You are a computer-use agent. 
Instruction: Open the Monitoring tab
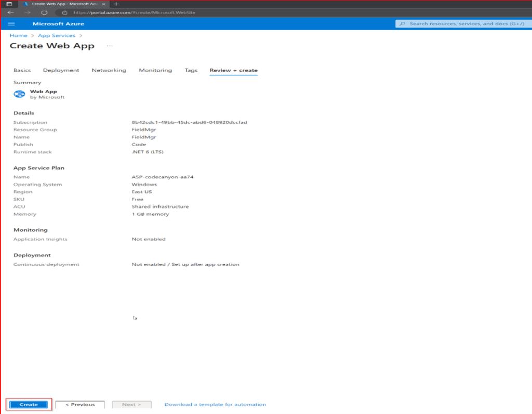(x=155, y=70)
